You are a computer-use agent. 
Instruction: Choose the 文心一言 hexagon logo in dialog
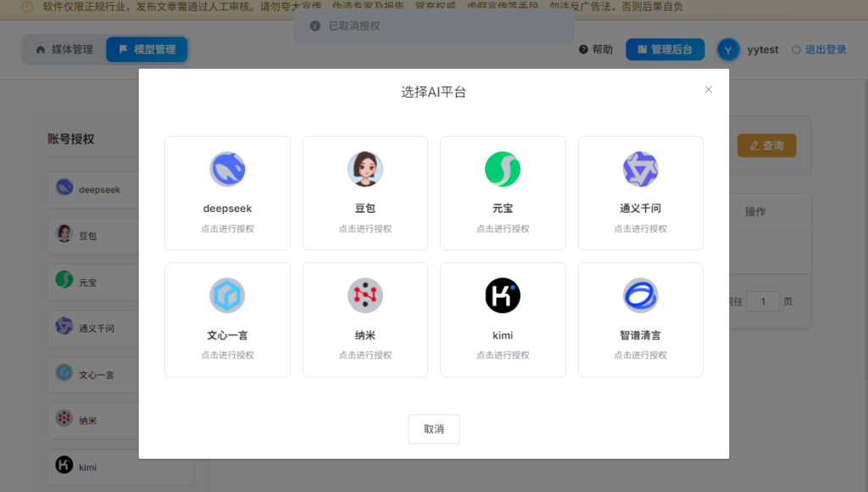coord(227,295)
